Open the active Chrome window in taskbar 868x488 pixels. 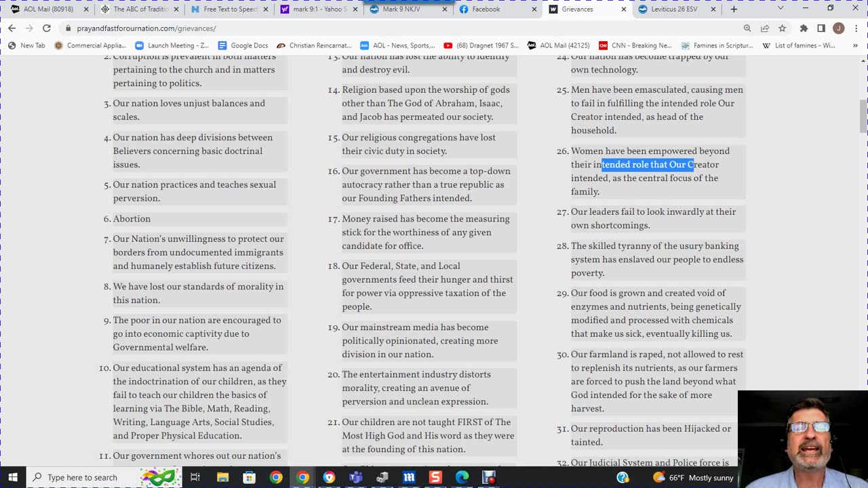[302, 477]
